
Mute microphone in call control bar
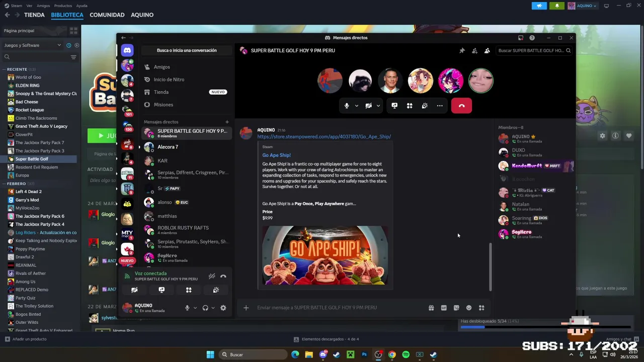347,106
